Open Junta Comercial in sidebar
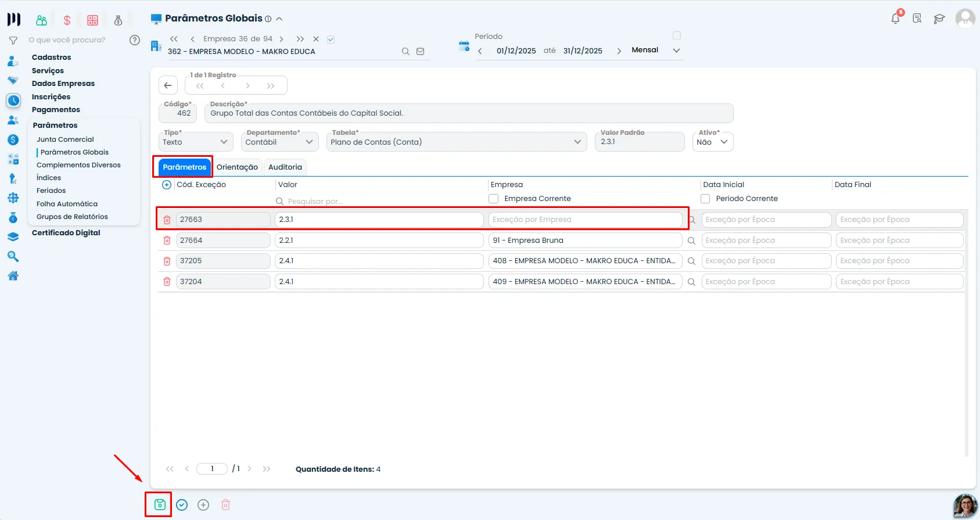 pos(65,139)
